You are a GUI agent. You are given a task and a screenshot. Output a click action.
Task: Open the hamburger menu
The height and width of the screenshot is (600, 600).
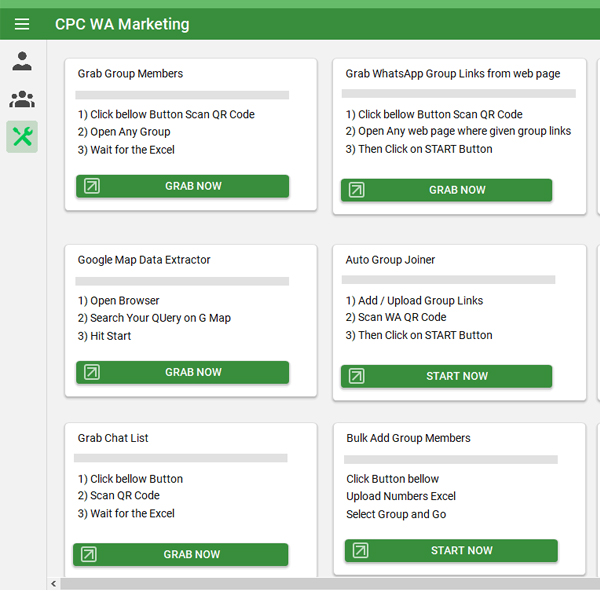click(x=22, y=24)
